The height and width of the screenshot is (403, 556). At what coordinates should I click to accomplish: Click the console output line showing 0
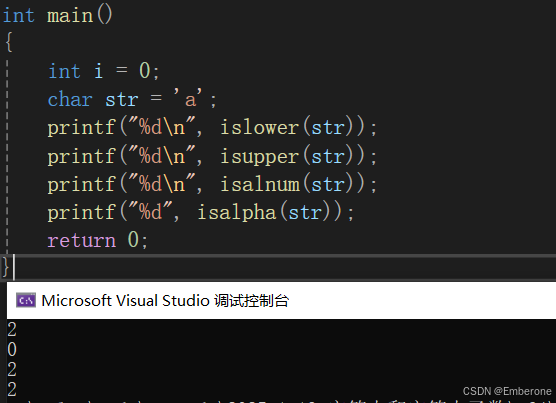(12, 349)
